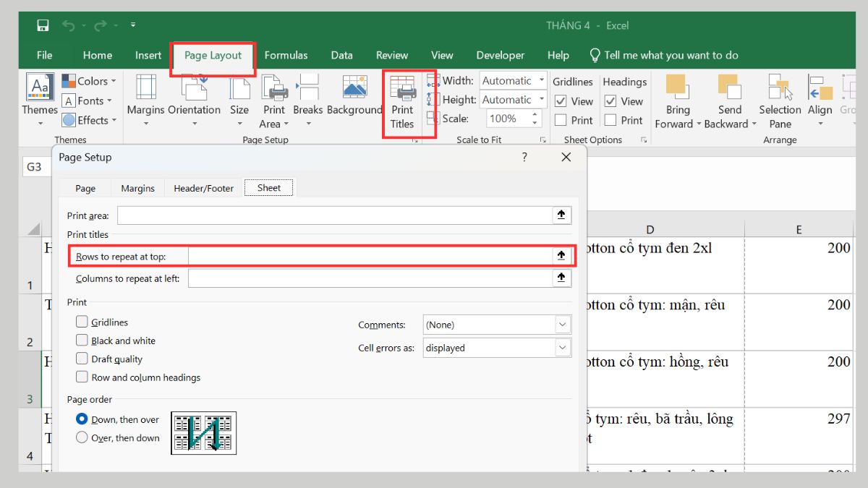Enable the Black and white checkbox
The height and width of the screenshot is (488, 868).
click(x=82, y=341)
